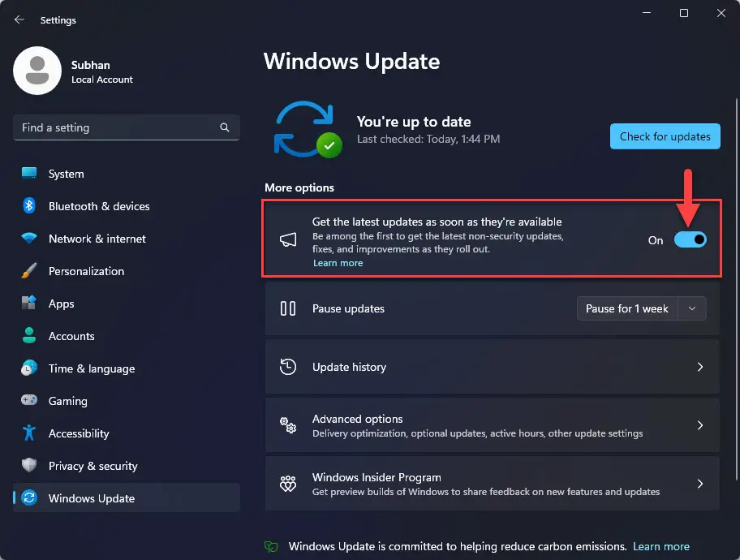Click the Accessibility figure icon
740x560 pixels.
[29, 433]
